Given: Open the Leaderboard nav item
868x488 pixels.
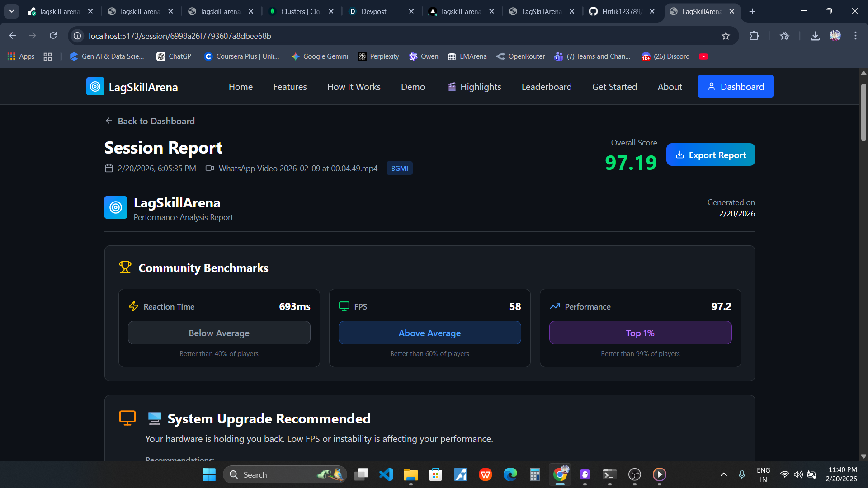Looking at the screenshot, I should point(547,87).
